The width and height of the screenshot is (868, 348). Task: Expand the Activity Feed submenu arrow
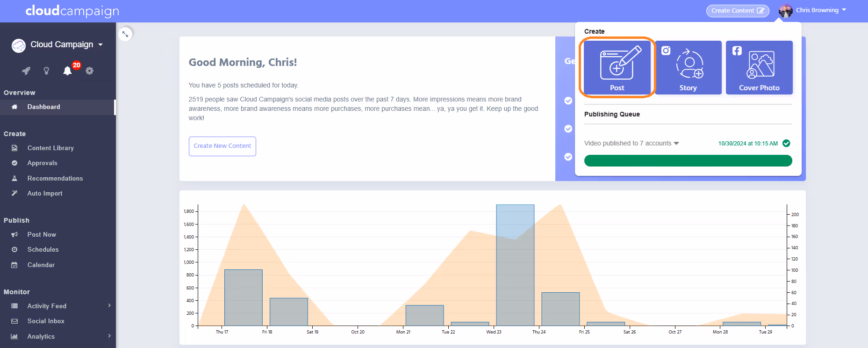109,305
